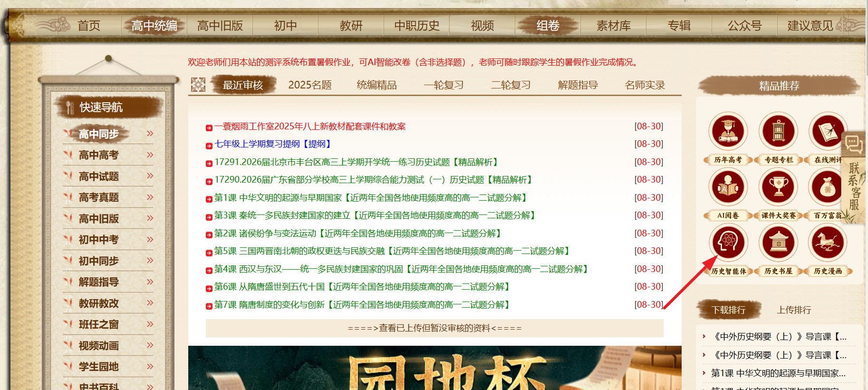This screenshot has width=868, height=390.
Task: Click the 专题专栏 bookshelf icon
Action: 778,131
